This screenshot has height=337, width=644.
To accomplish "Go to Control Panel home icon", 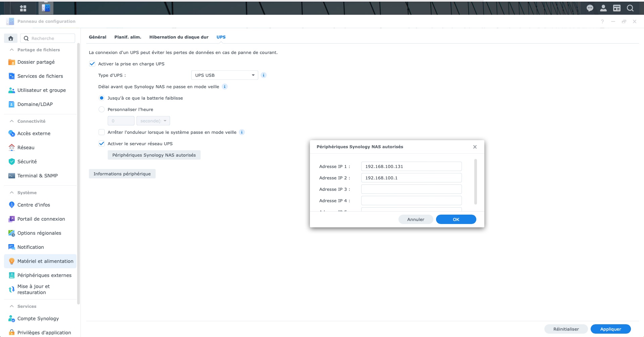I will pyautogui.click(x=11, y=38).
